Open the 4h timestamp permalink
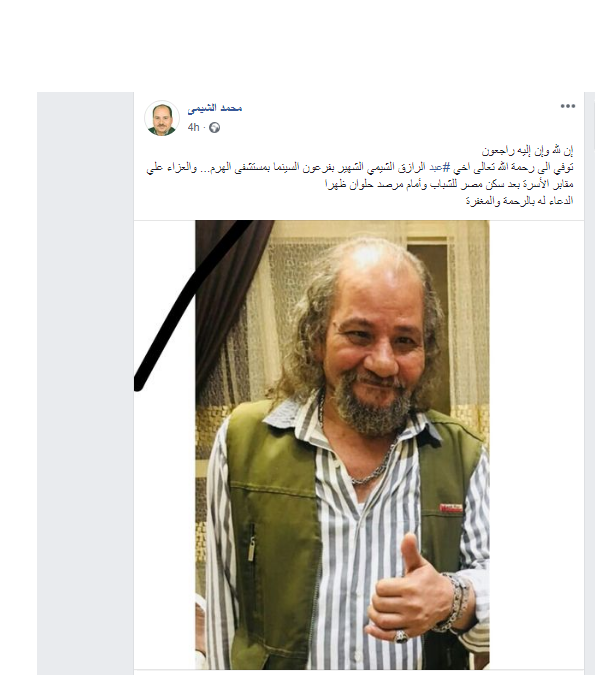The height and width of the screenshot is (675, 595). (193, 127)
